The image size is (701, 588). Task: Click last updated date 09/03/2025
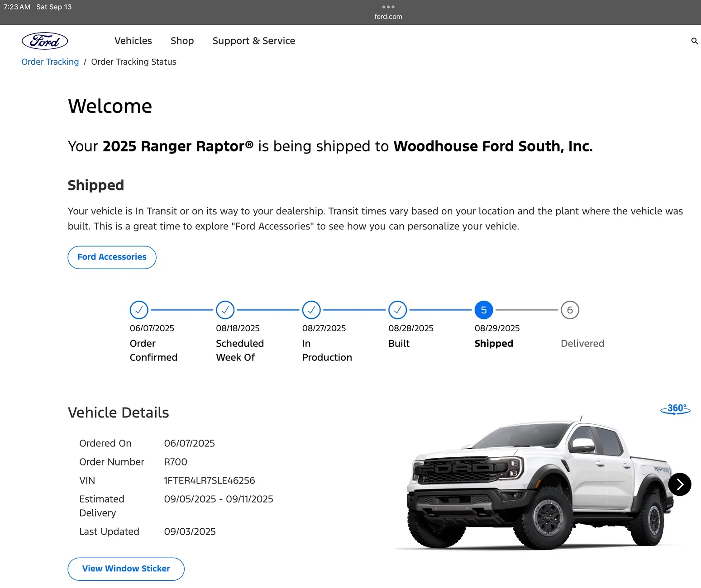pyautogui.click(x=190, y=531)
